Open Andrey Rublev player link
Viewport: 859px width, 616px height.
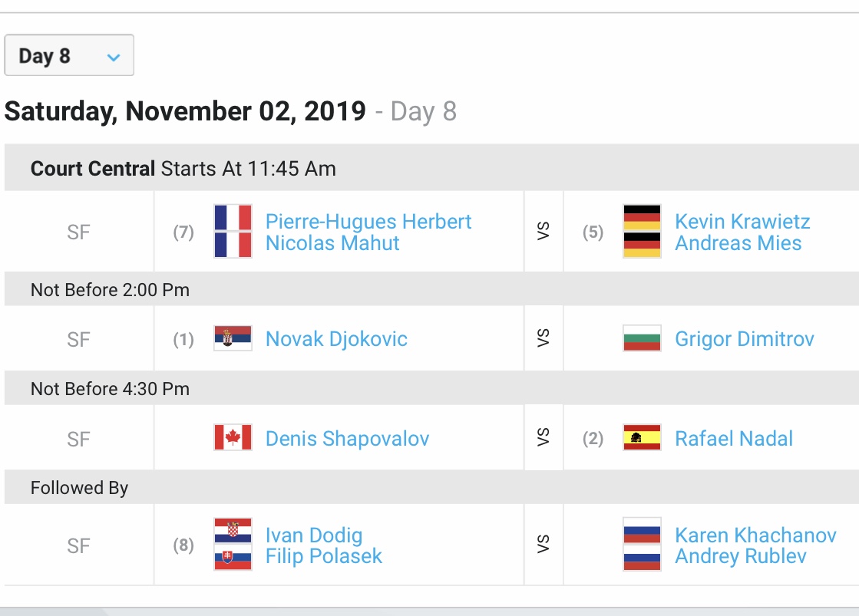click(741, 556)
